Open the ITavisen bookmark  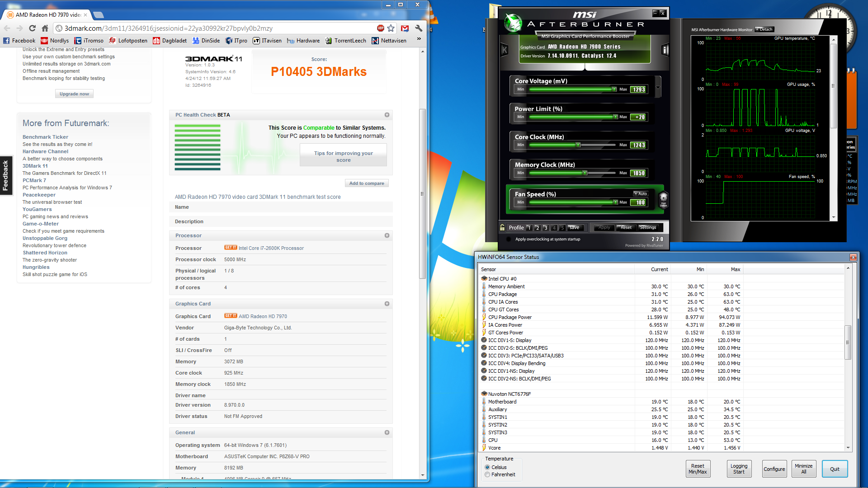tap(267, 41)
